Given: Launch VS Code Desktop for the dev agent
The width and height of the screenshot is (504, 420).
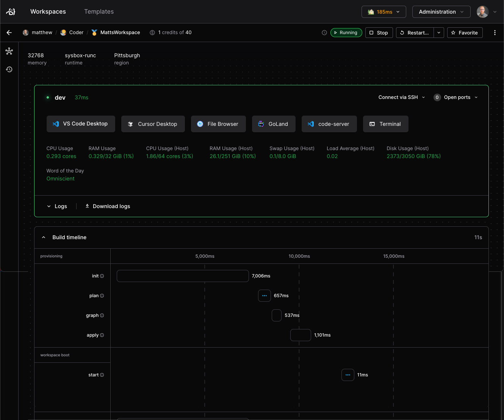Looking at the screenshot, I should click(81, 124).
